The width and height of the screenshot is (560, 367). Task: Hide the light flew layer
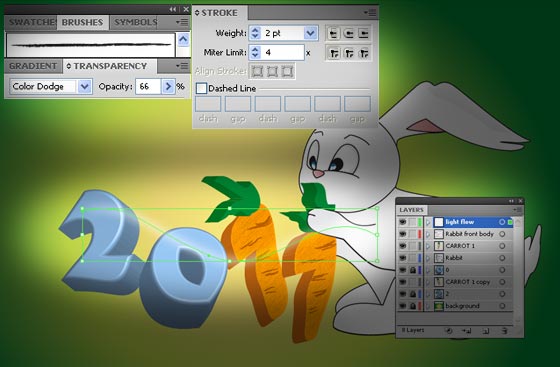(x=403, y=222)
